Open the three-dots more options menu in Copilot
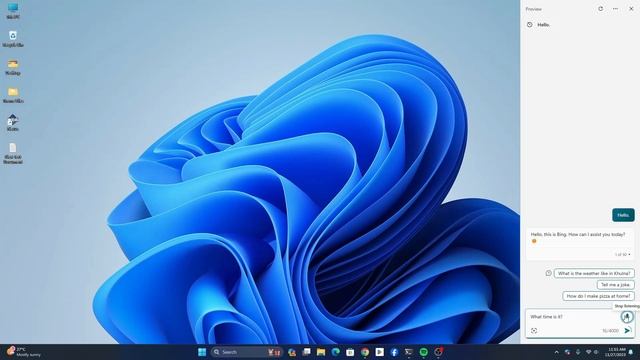This screenshot has height=360, width=640. pos(615,9)
